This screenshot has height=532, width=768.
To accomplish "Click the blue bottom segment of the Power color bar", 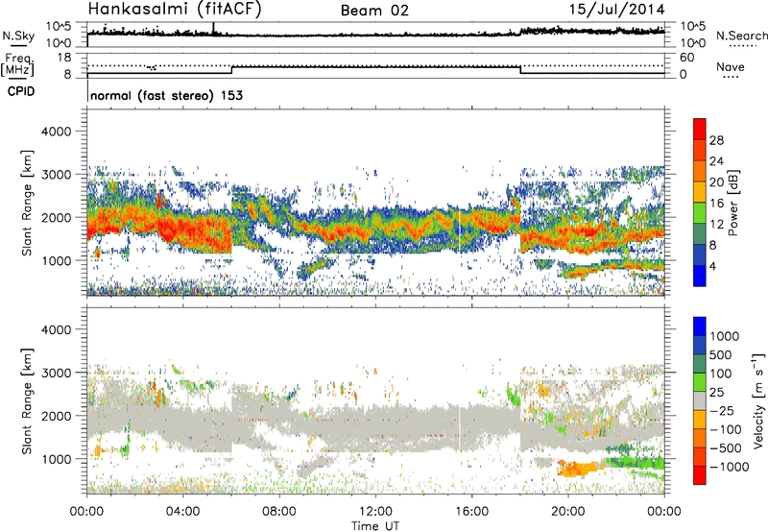I will [x=700, y=276].
